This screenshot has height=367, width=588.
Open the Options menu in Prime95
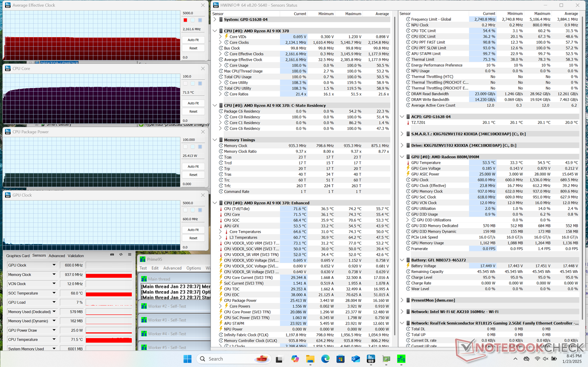[x=193, y=268]
